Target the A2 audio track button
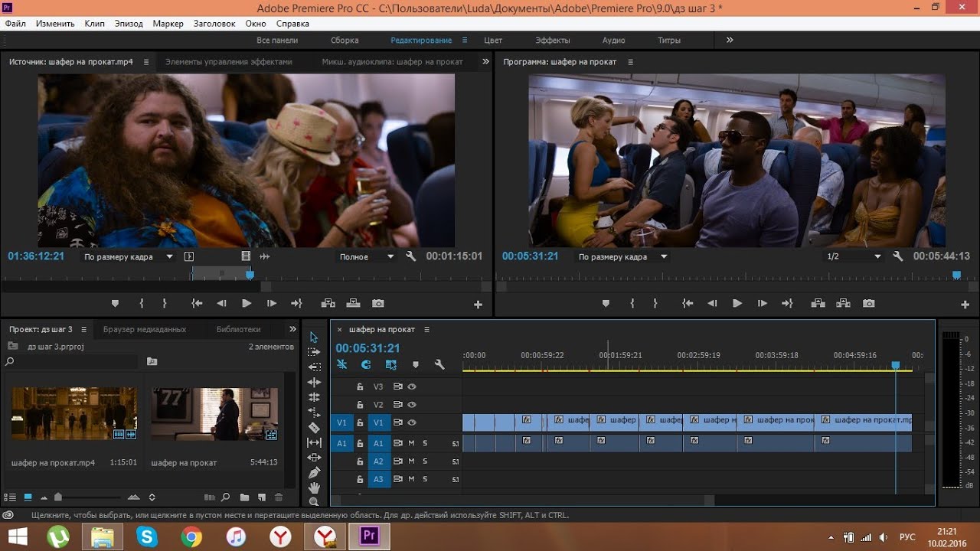 pos(378,461)
